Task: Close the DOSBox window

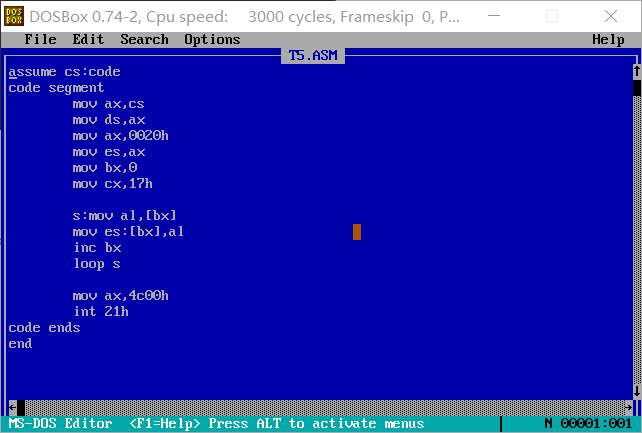Action: pyautogui.click(x=610, y=16)
